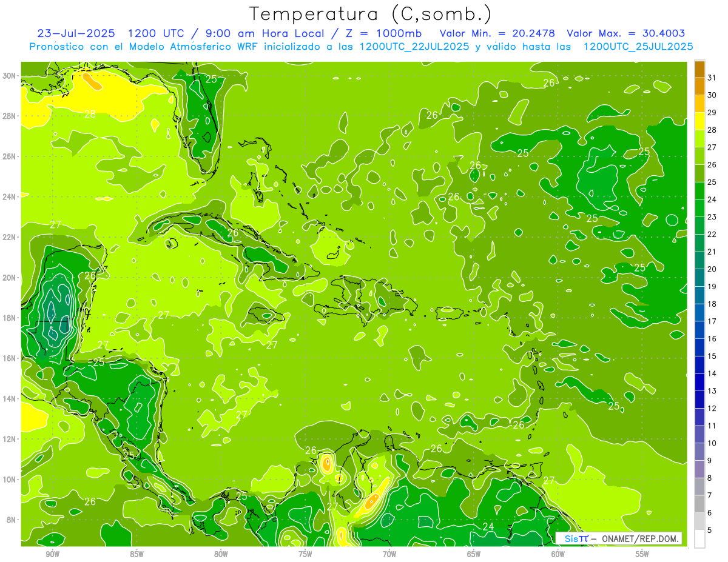Screen dimensions: 728x562
Task: Click the 8N latitude axis label
Action: pyautogui.click(x=12, y=520)
